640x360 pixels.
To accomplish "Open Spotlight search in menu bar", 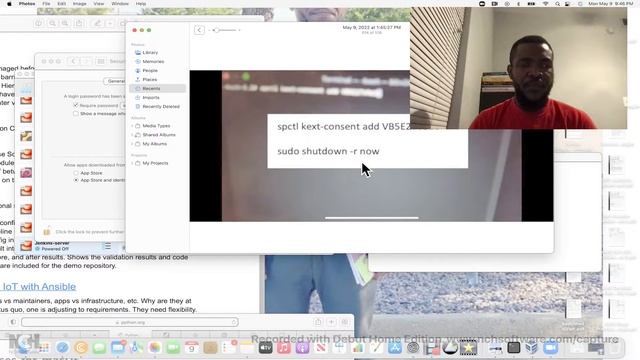I will point(557,4).
